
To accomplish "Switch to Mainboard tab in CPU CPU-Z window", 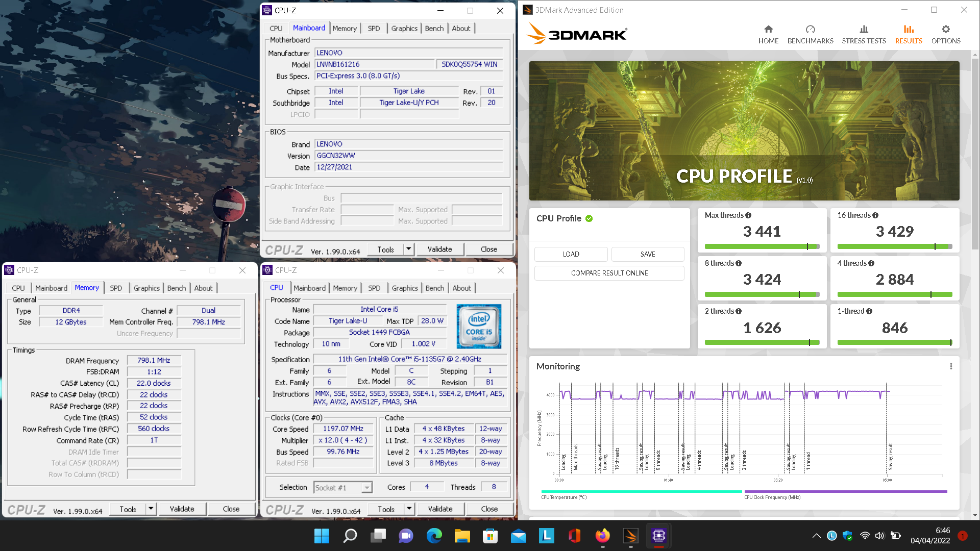I will coord(309,288).
